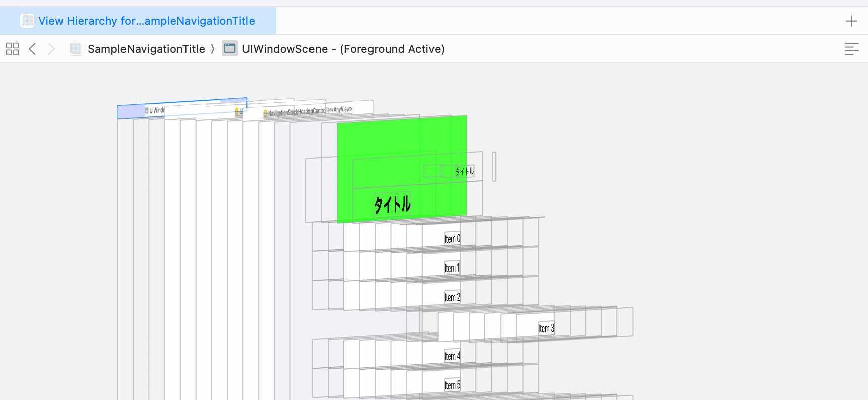Viewport: 868px width, 400px height.
Task: Select the NavigationStackHostingController layer header
Action: pos(308,111)
